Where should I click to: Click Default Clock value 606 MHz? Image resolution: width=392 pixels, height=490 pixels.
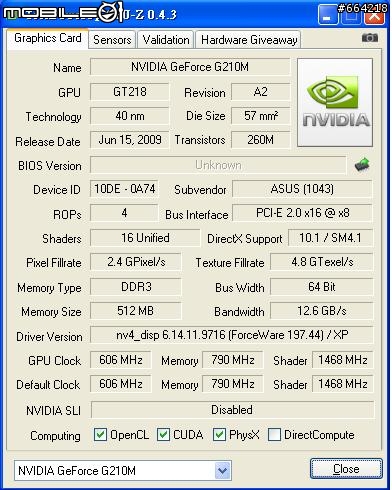[121, 384]
